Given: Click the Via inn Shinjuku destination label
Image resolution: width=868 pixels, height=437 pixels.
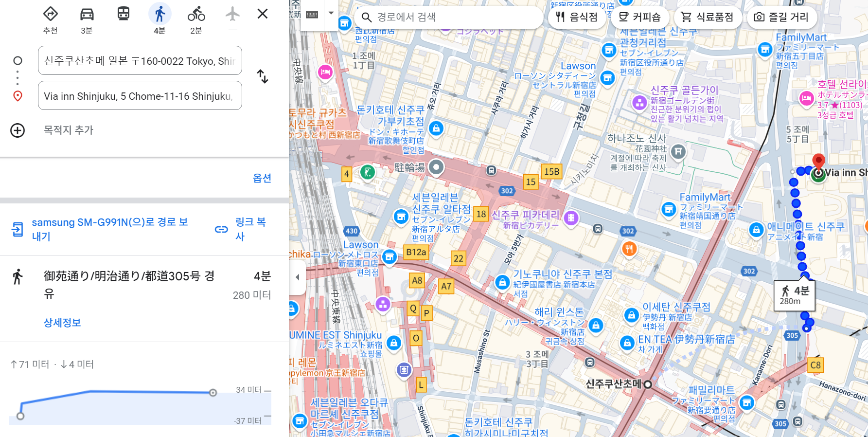Looking at the screenshot, I should 846,172.
